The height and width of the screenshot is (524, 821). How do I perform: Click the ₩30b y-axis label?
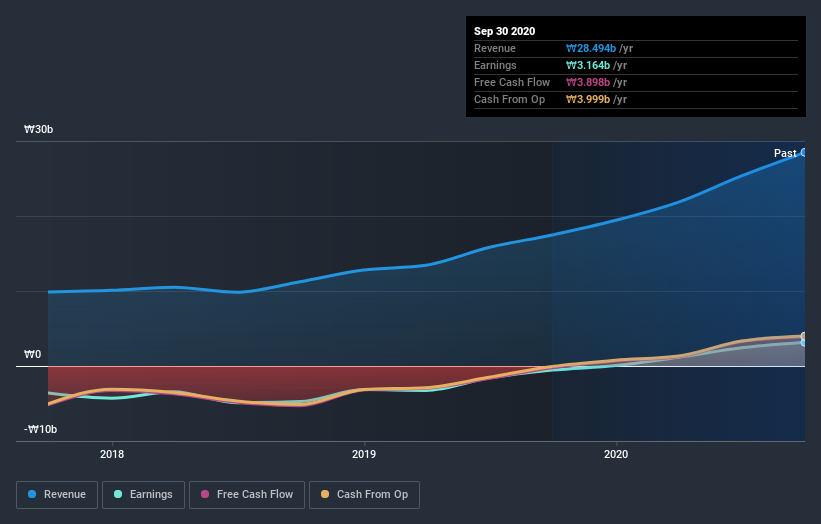pos(38,129)
